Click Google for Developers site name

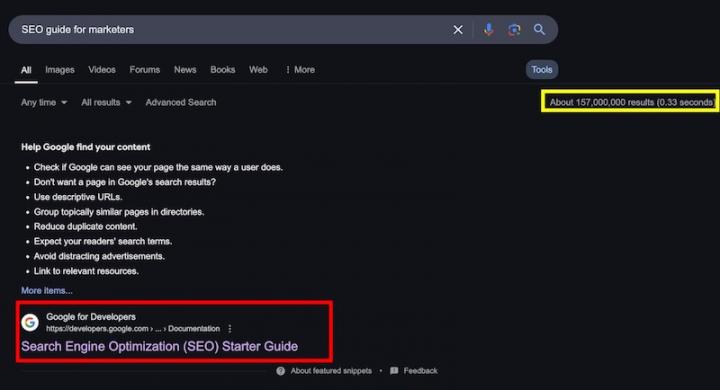(x=91, y=317)
